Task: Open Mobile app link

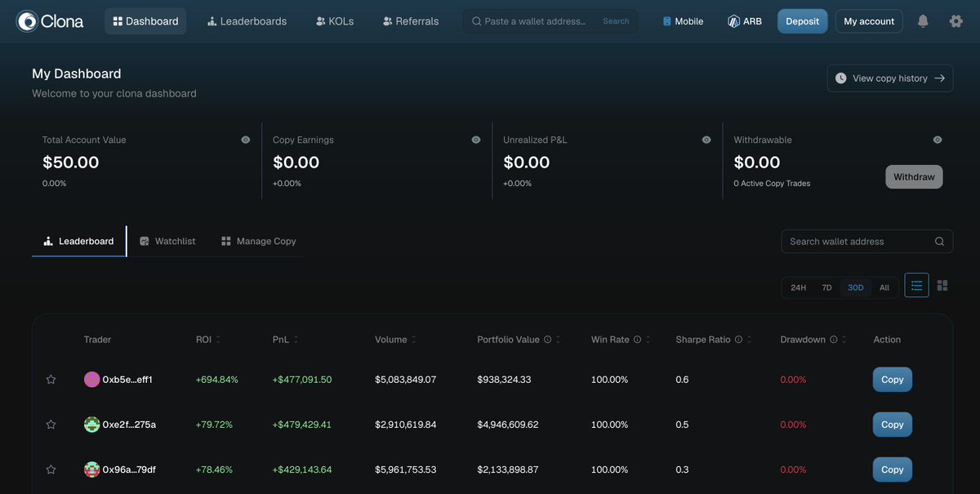Action: [x=683, y=21]
